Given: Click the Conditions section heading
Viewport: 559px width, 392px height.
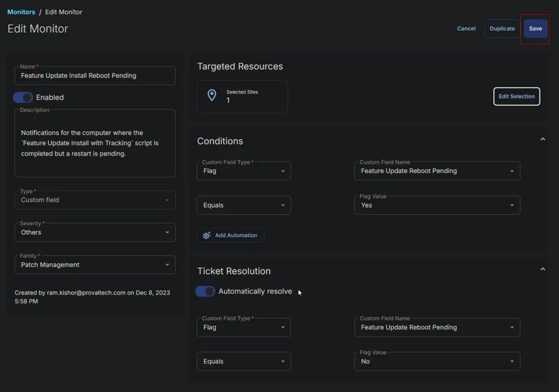Looking at the screenshot, I should [220, 141].
